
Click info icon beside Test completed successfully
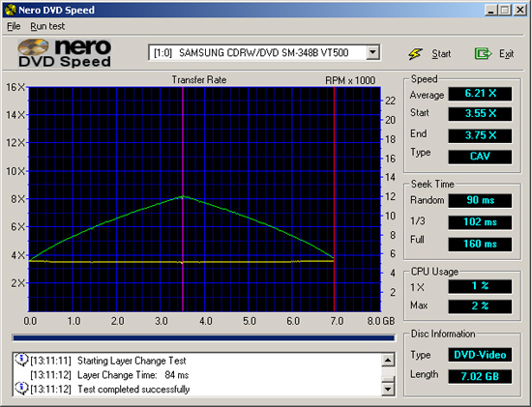pos(21,388)
